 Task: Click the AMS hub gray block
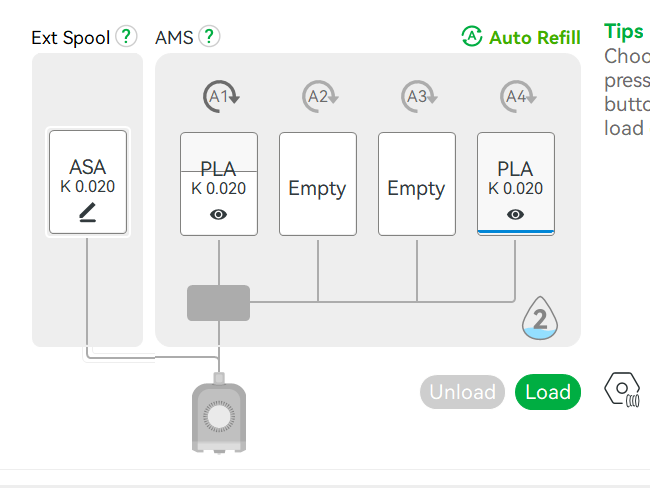[218, 303]
